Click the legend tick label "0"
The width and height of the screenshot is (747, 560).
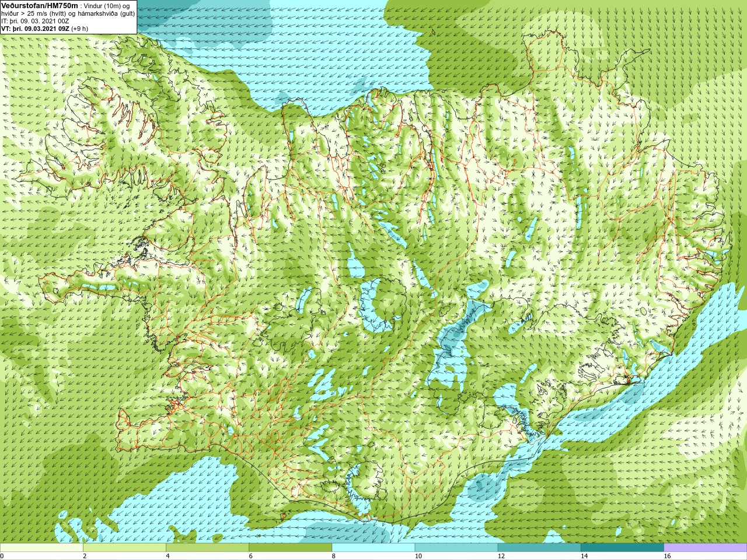click(x=2, y=556)
